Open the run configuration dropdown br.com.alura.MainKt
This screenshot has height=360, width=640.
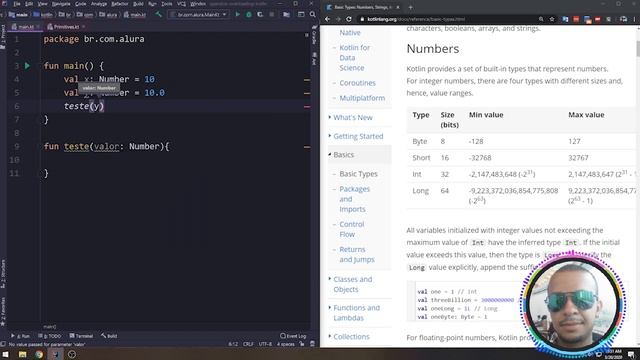coord(198,14)
